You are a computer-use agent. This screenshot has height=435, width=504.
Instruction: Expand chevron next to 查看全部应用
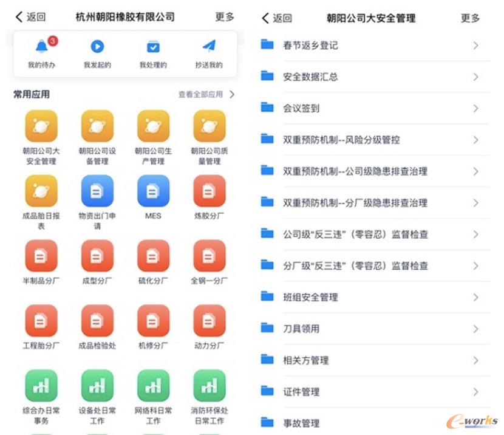coord(232,95)
